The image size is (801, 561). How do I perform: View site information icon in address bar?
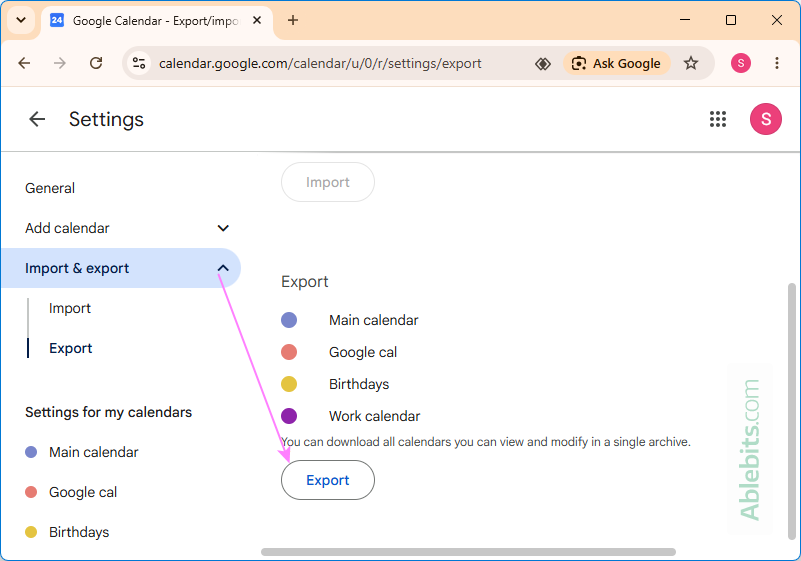139,63
